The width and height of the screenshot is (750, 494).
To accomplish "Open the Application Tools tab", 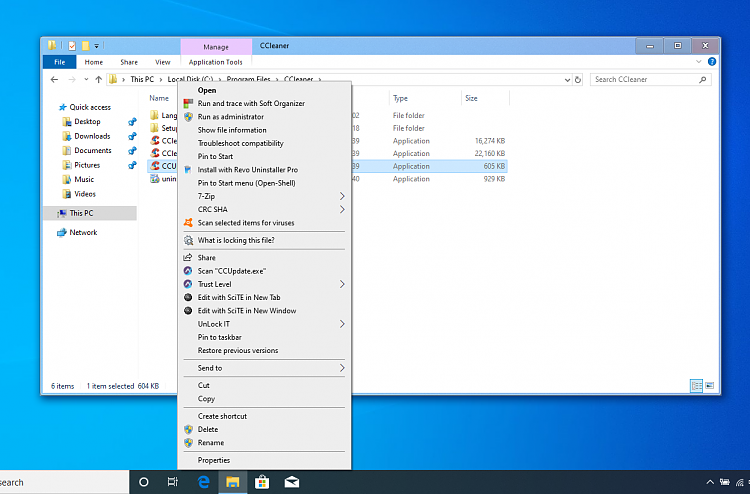I will [x=216, y=62].
